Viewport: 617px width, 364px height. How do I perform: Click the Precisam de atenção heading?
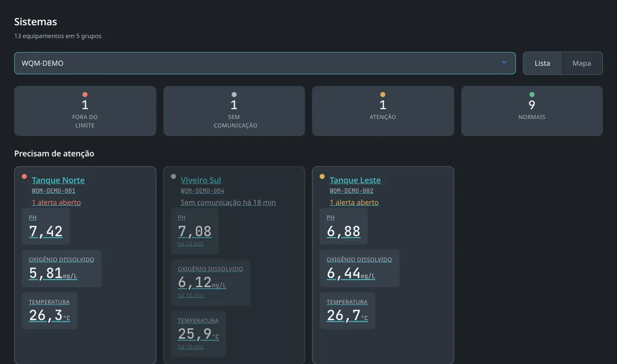54,154
